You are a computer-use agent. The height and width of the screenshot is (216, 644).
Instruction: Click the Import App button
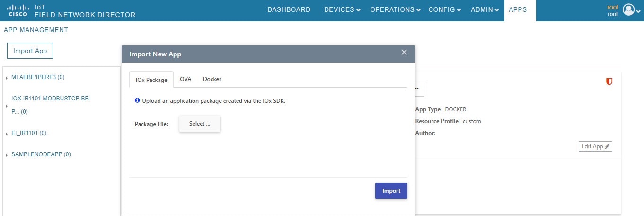(x=30, y=51)
